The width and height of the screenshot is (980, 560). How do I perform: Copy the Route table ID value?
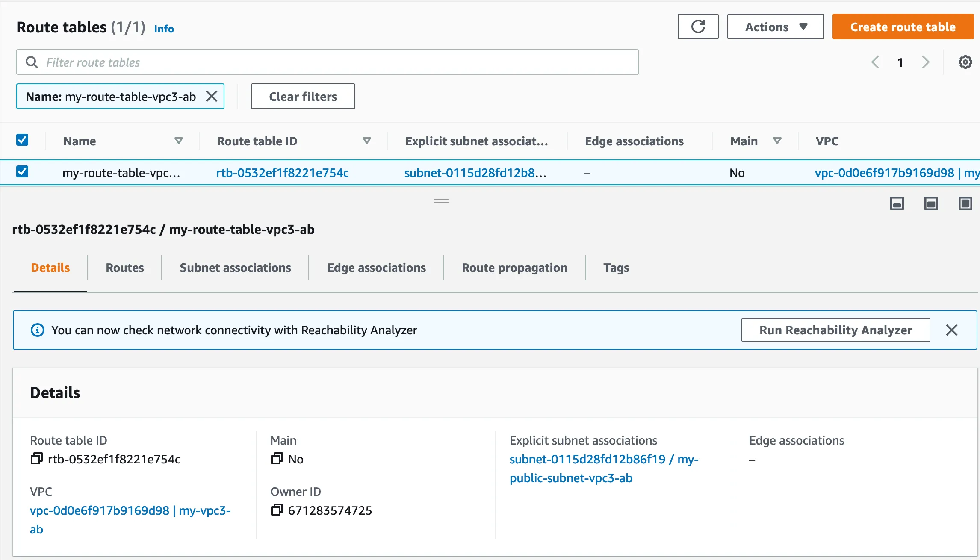(37, 459)
